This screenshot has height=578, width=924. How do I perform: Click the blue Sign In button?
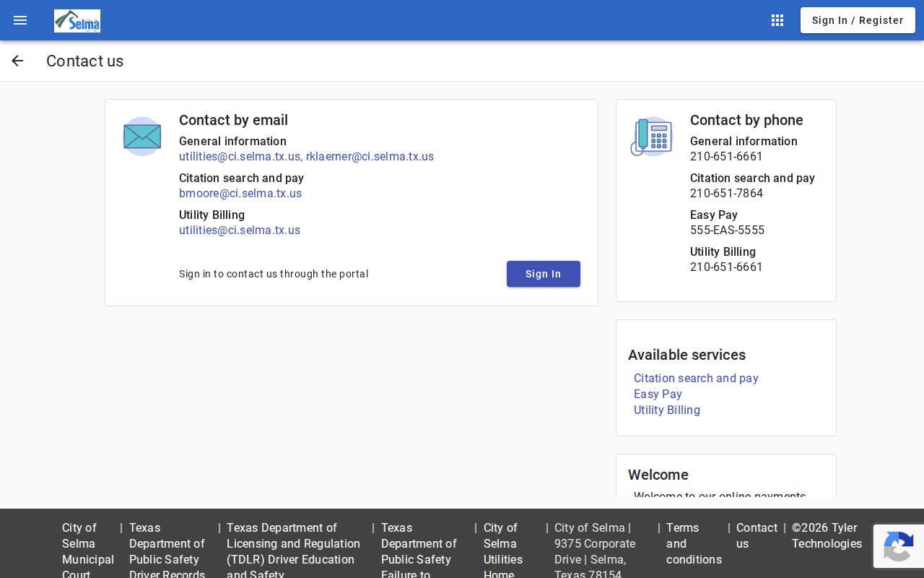coord(544,274)
